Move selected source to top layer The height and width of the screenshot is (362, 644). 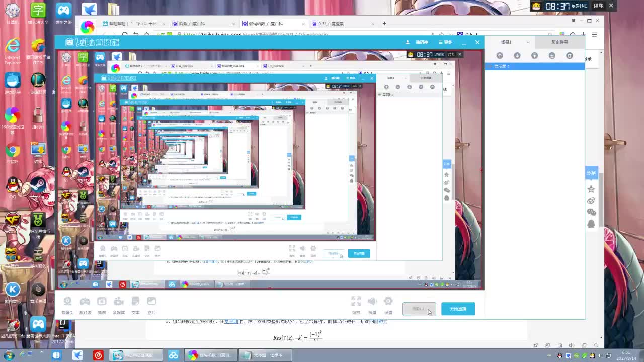[x=535, y=56]
